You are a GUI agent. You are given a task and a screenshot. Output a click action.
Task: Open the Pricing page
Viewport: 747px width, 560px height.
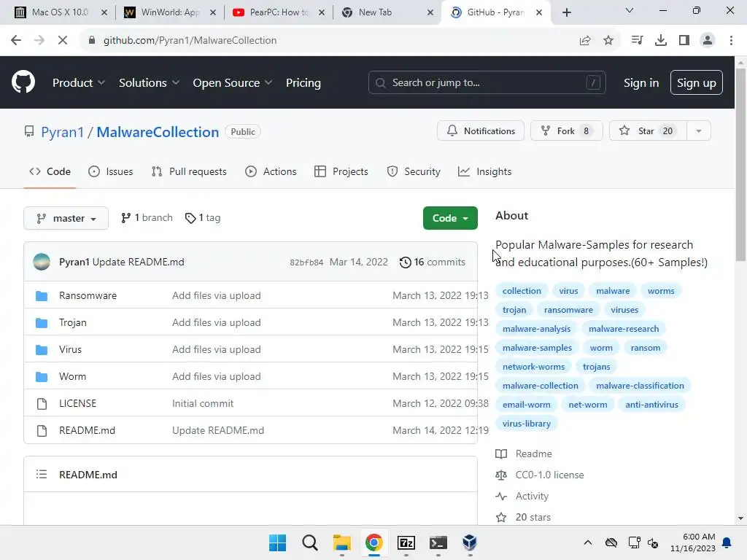tap(303, 83)
